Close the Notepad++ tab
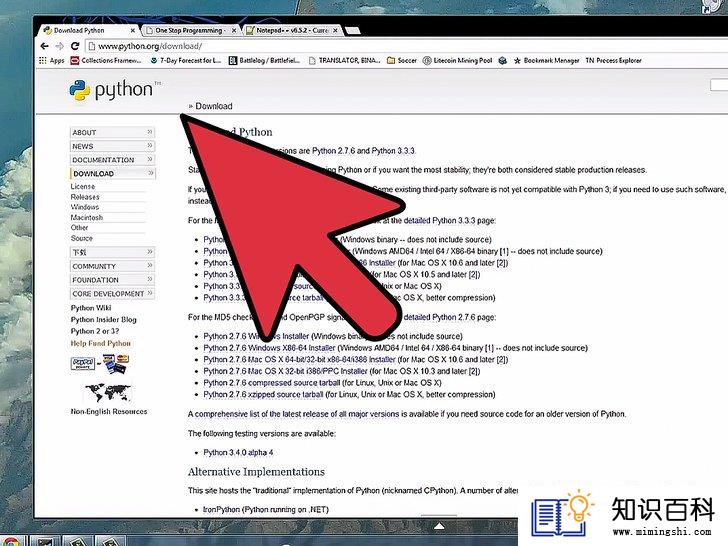Image resolution: width=728 pixels, height=546 pixels. click(335, 30)
